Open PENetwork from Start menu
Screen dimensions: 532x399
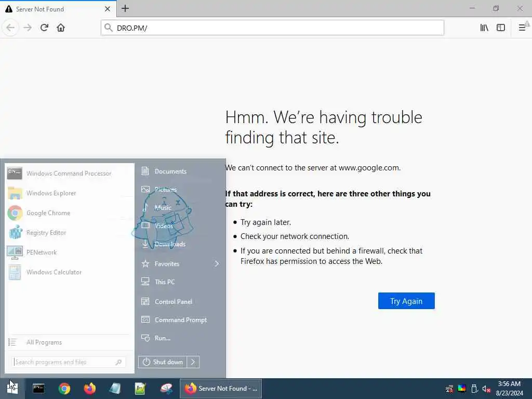70,252
